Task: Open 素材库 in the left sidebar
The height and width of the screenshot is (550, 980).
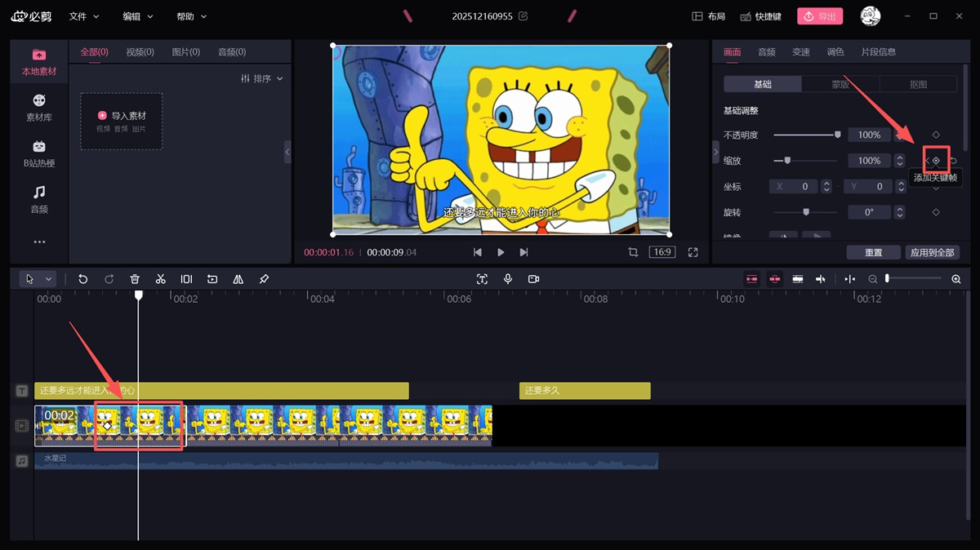Action: (x=39, y=107)
